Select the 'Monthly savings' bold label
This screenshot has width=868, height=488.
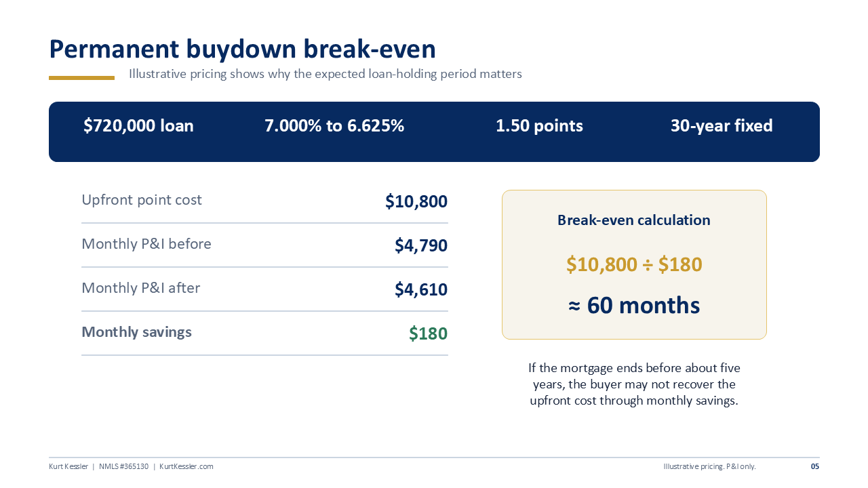[x=137, y=332]
